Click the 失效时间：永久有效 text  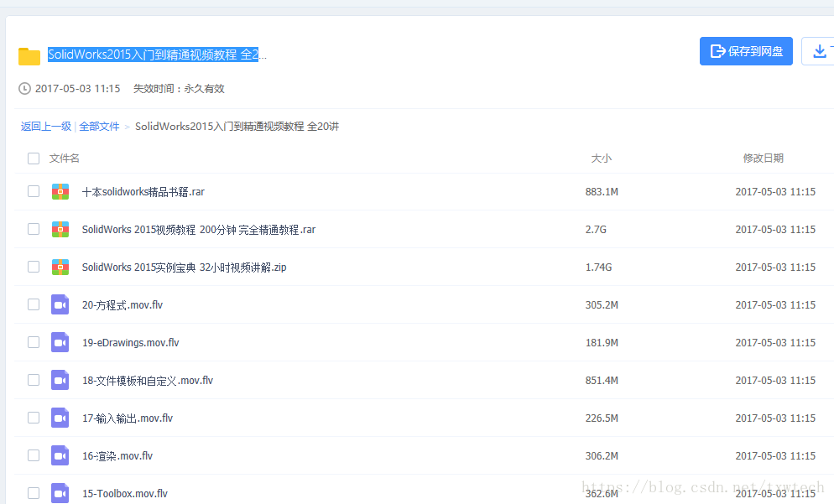(x=179, y=89)
